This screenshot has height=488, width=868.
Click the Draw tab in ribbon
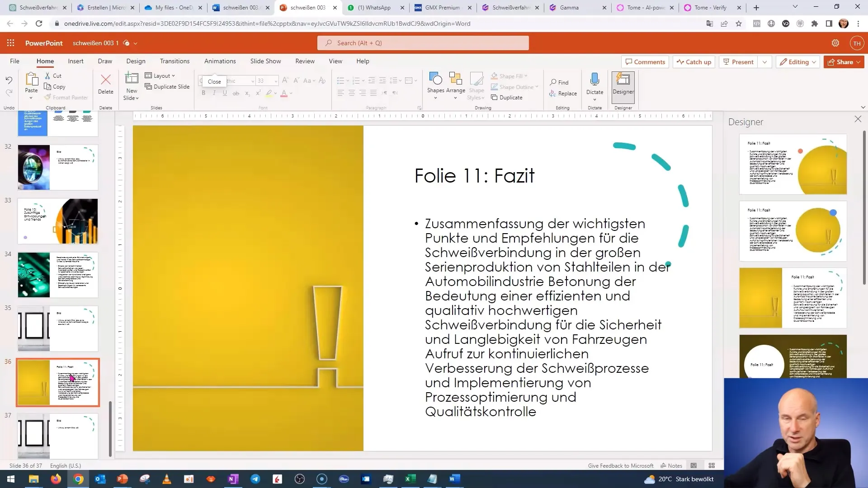tap(105, 61)
